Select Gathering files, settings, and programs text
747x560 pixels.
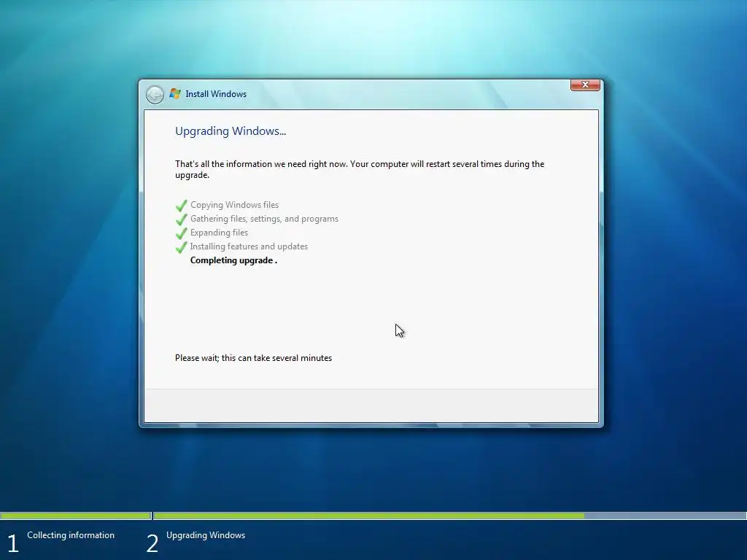tap(264, 219)
